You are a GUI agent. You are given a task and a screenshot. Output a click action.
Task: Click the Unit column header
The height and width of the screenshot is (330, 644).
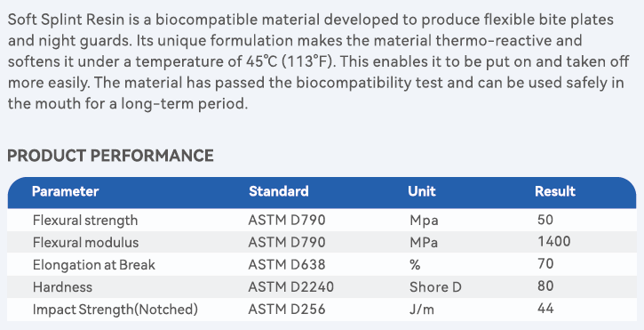[422, 191]
